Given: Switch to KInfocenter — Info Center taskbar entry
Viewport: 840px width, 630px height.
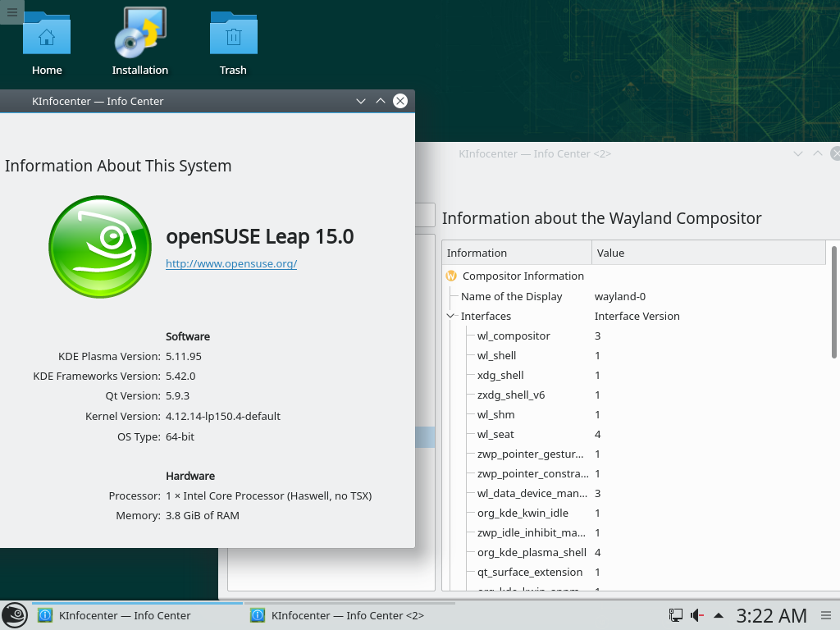Looking at the screenshot, I should pyautogui.click(x=136, y=615).
